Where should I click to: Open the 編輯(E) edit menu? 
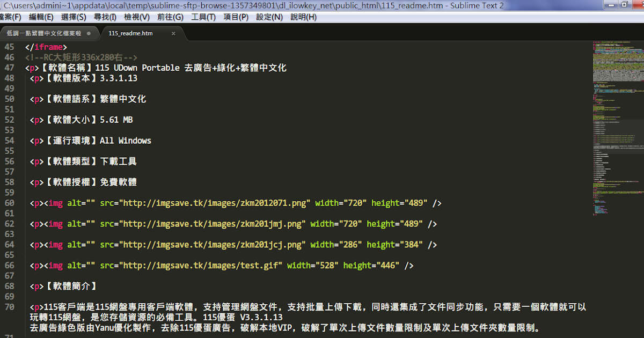coord(41,17)
